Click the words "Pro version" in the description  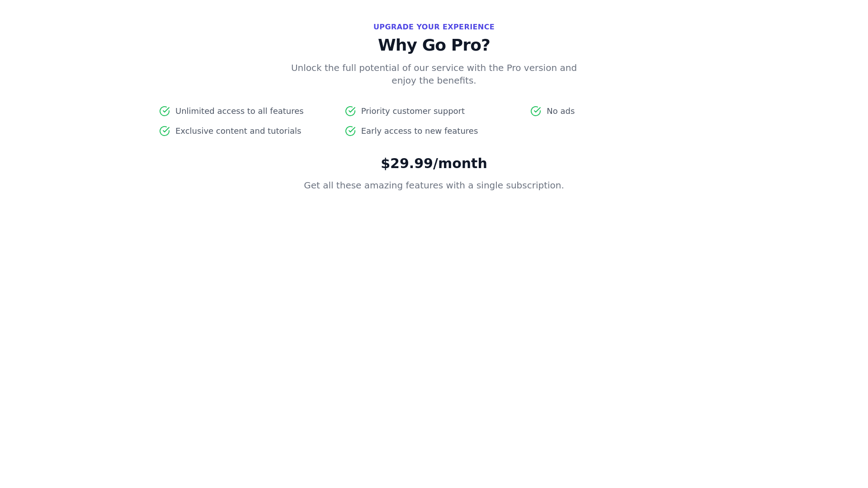click(x=531, y=68)
